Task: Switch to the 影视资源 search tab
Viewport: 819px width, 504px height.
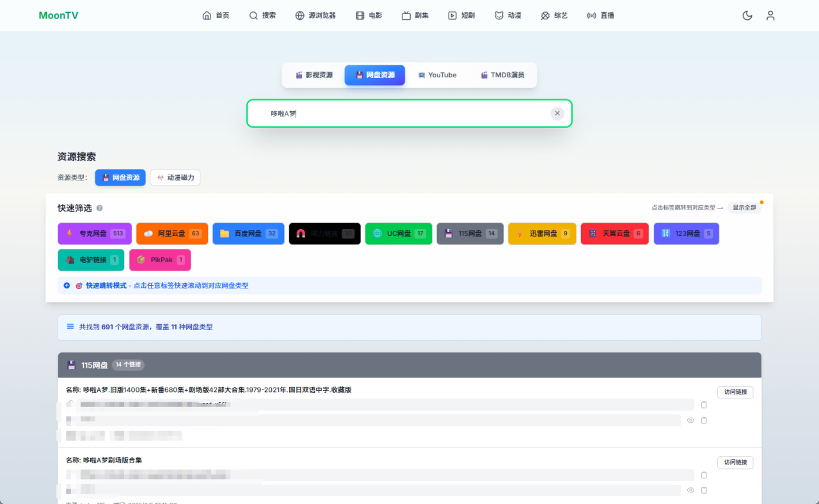Action: 314,75
